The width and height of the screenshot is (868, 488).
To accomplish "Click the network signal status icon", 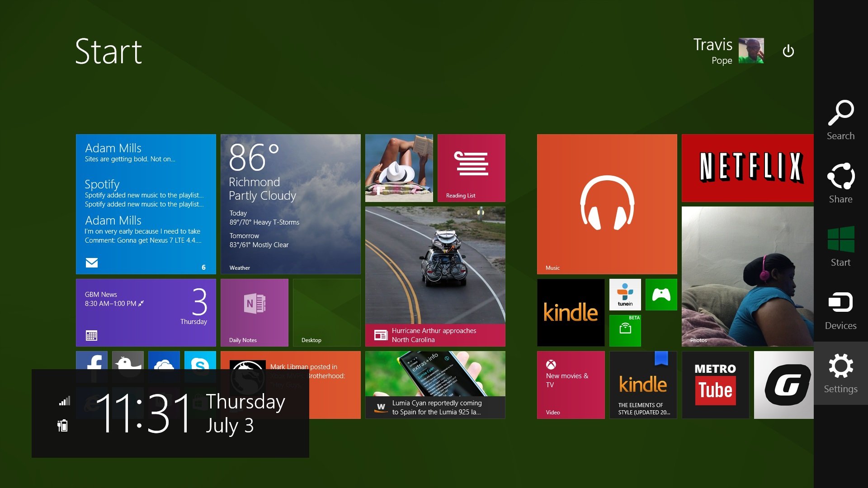I will (65, 401).
